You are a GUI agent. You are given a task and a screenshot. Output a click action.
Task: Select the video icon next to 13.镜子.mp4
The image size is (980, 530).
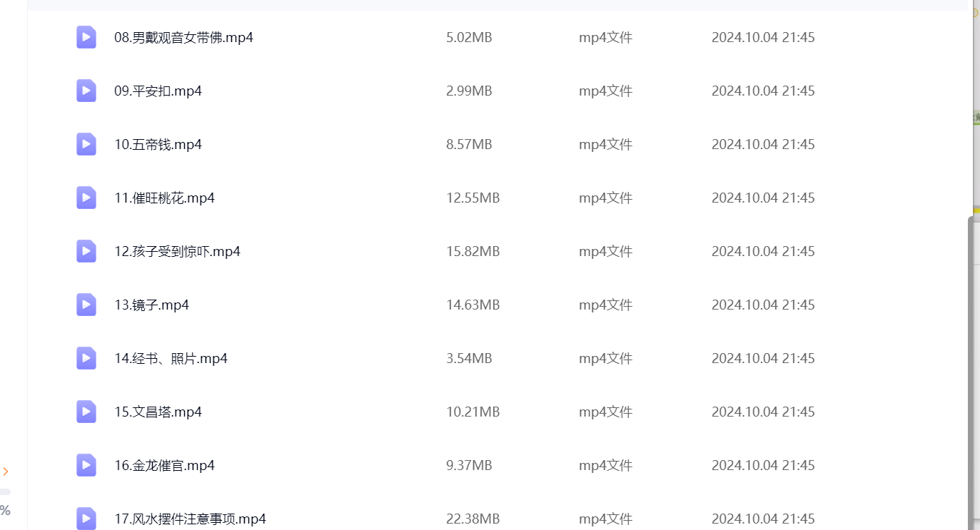click(x=86, y=305)
